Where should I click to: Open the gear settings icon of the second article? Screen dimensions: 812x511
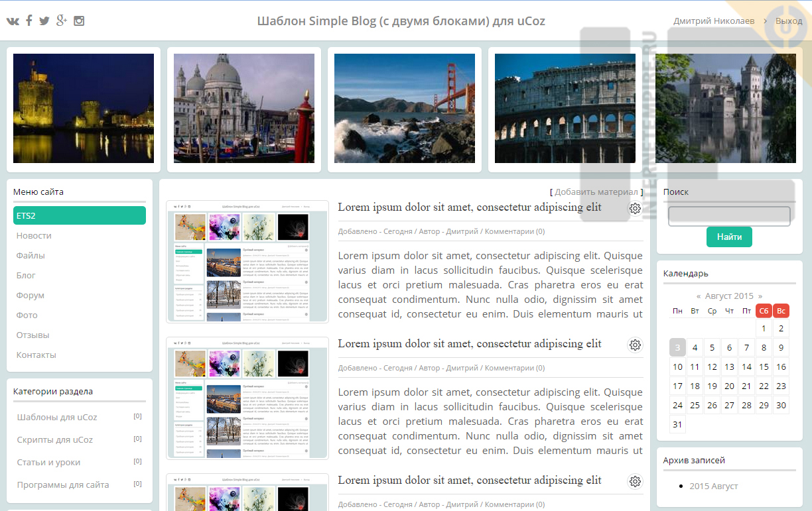636,345
